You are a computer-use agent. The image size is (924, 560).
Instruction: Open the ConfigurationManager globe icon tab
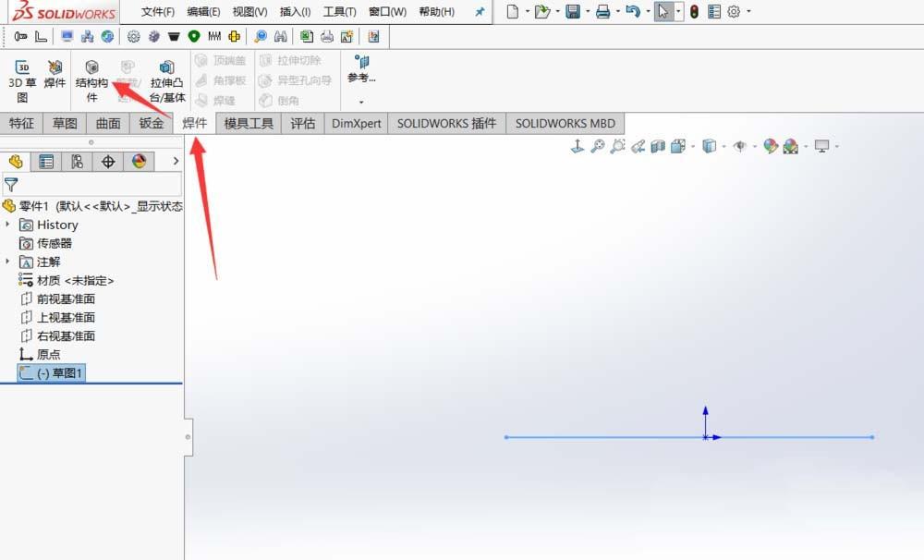pos(77,161)
